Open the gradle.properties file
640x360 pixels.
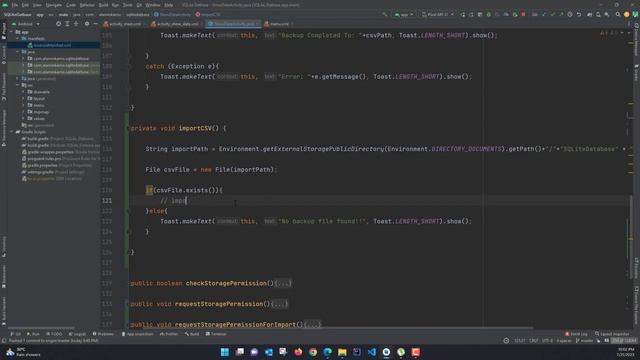point(42,165)
